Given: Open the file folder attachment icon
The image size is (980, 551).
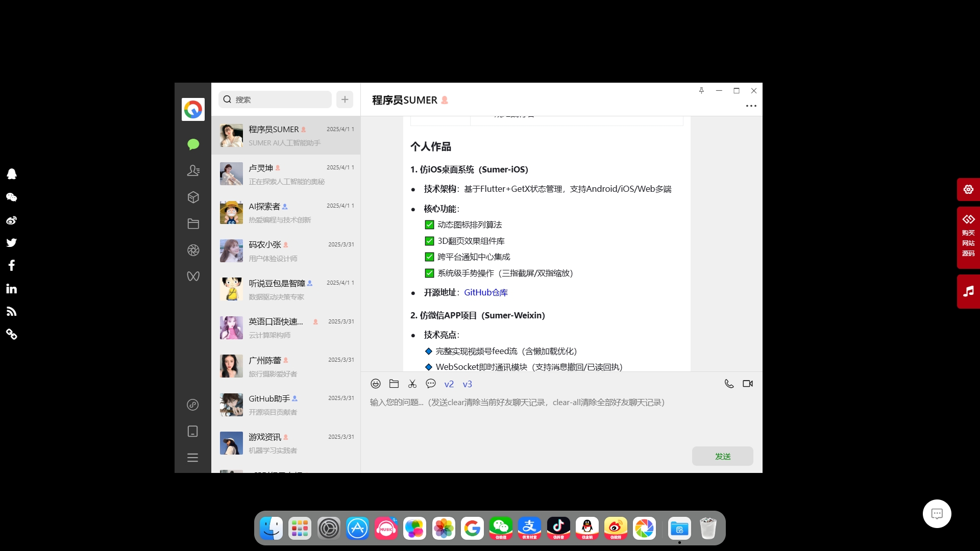Looking at the screenshot, I should point(394,384).
